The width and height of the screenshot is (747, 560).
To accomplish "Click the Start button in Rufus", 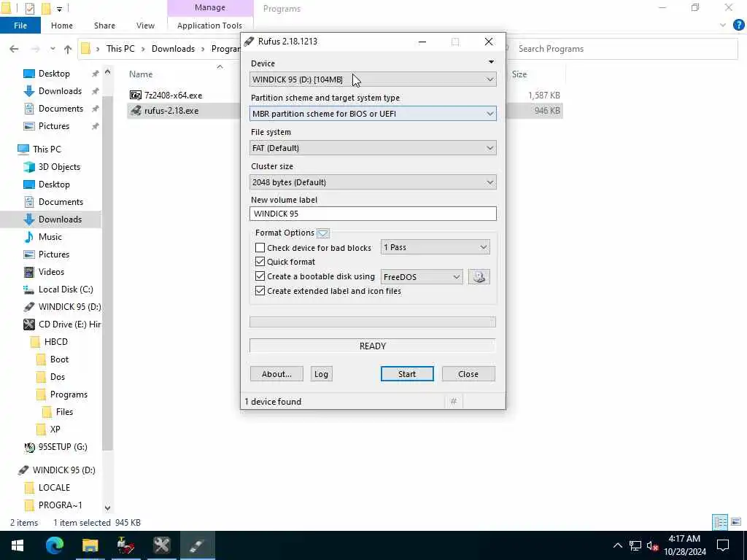I will pyautogui.click(x=407, y=374).
